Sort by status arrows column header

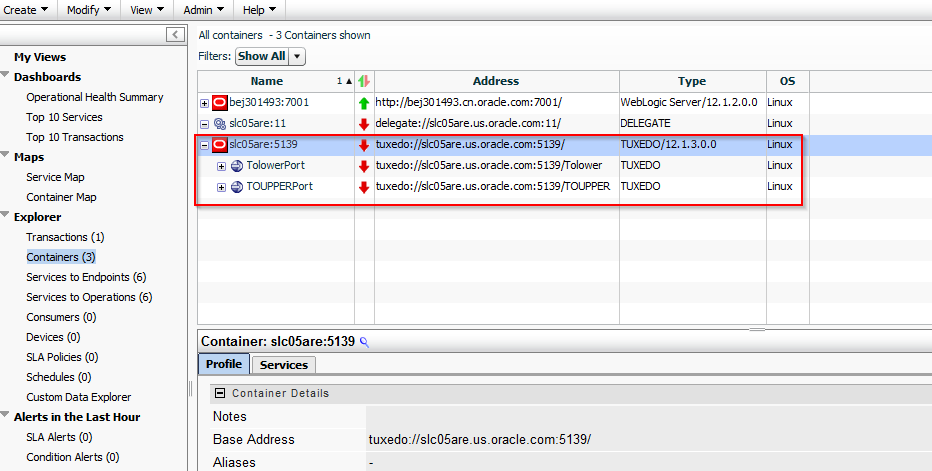[x=364, y=81]
